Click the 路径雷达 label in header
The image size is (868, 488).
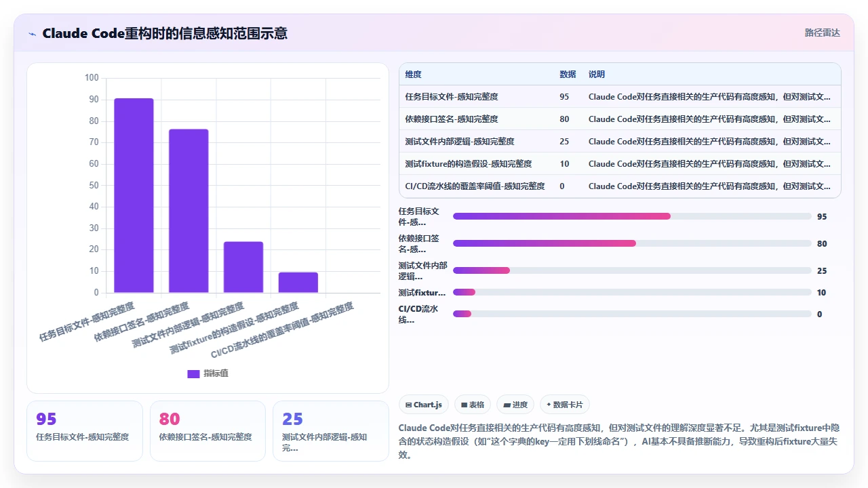tap(822, 33)
